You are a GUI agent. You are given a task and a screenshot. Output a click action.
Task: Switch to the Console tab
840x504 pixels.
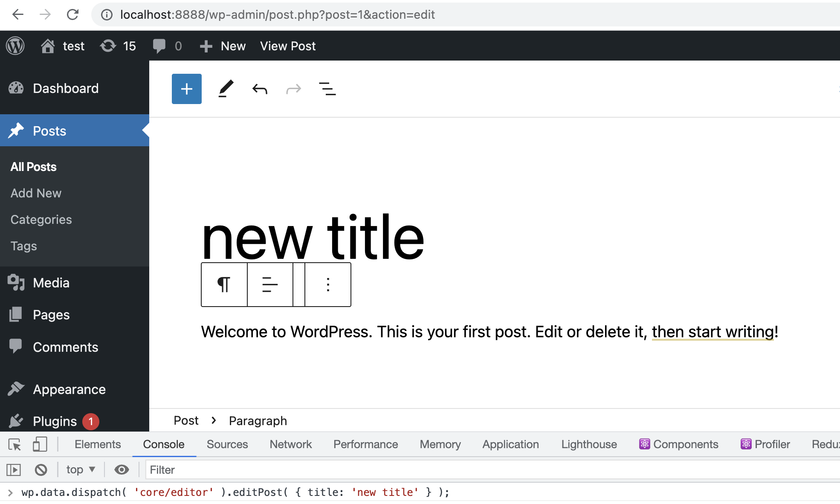[164, 444]
